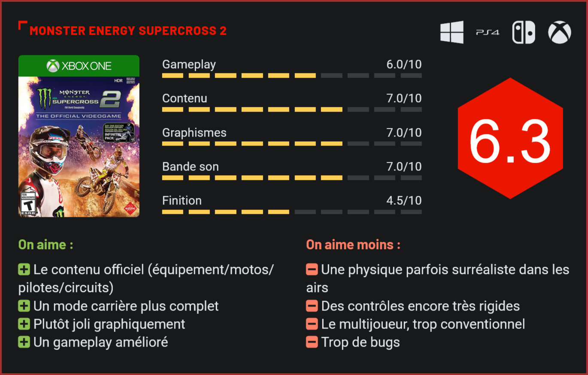
Task: Click the red minus beside 'Le multijoueur'
Action: pyautogui.click(x=312, y=324)
